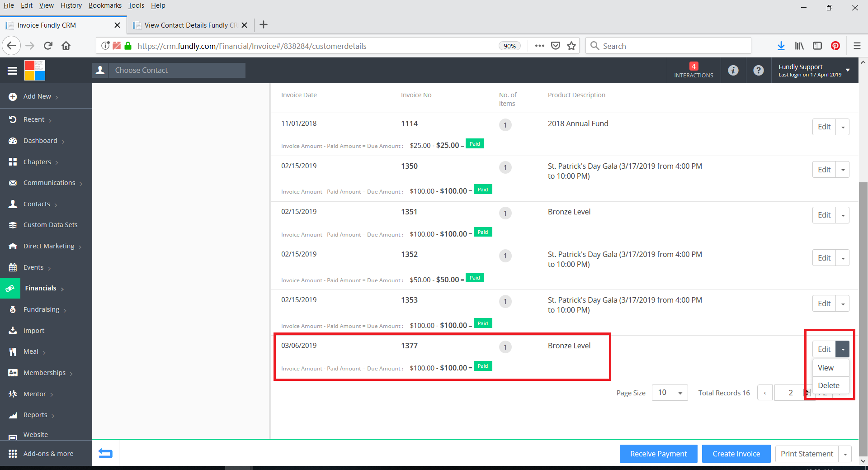Image resolution: width=868 pixels, height=470 pixels.
Task: Click Create Invoice button
Action: (736, 454)
